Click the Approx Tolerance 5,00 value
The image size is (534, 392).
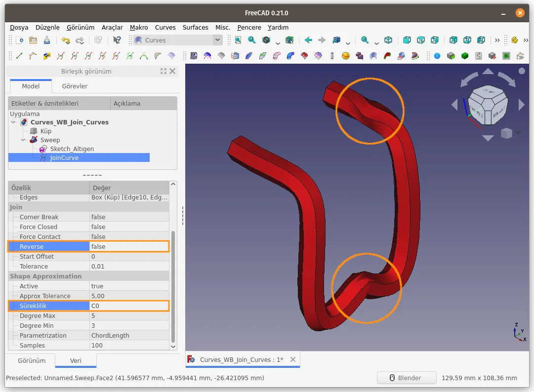[129, 296]
